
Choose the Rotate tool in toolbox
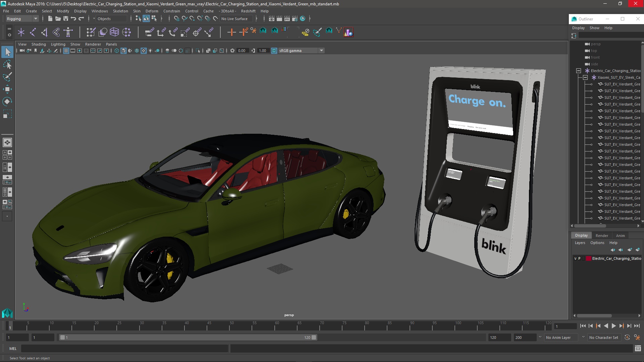pos(7,102)
